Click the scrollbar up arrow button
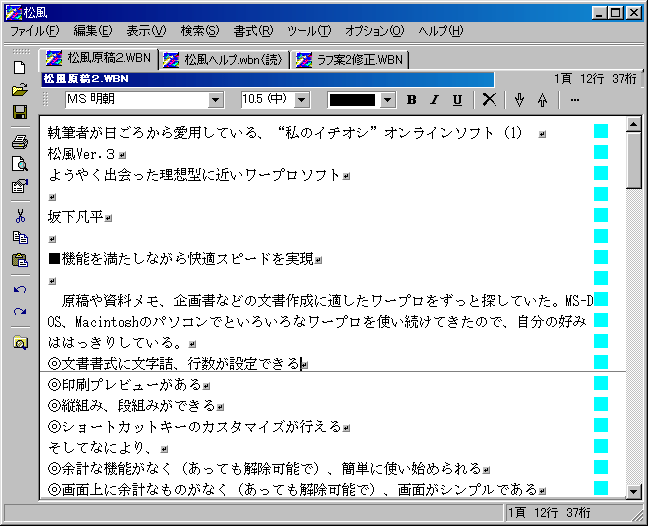The height and width of the screenshot is (526, 648). click(x=633, y=124)
